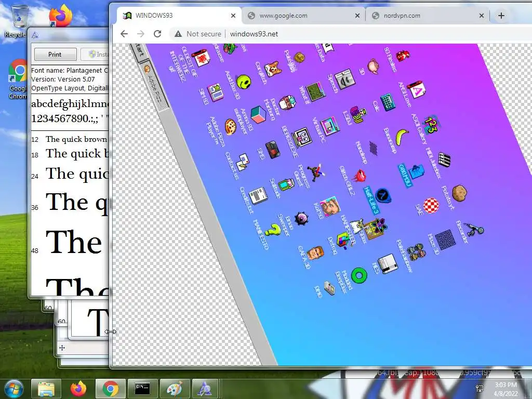Open the Brian Sweeper mine icon
Viewport: 532px width, 399px height.
pos(301,218)
